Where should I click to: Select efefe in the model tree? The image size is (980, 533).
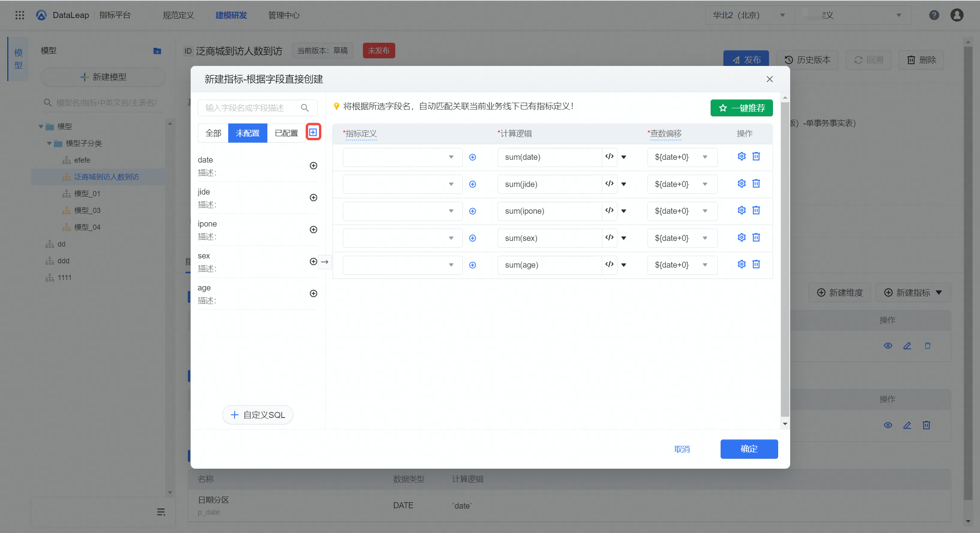click(x=82, y=160)
